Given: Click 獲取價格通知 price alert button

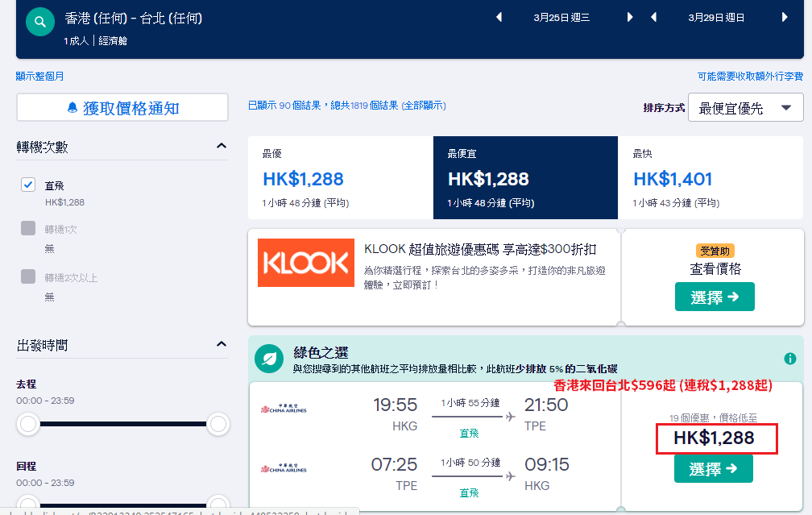Looking at the screenshot, I should point(122,108).
